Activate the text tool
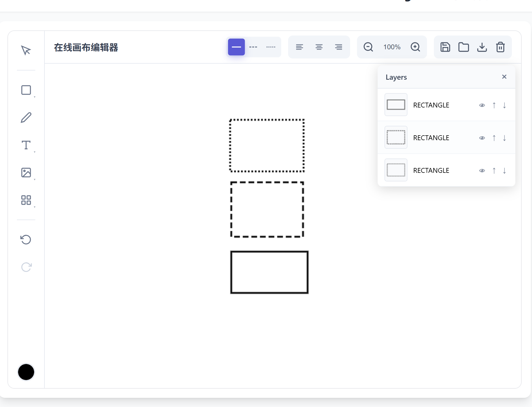532x407 pixels. click(x=26, y=145)
